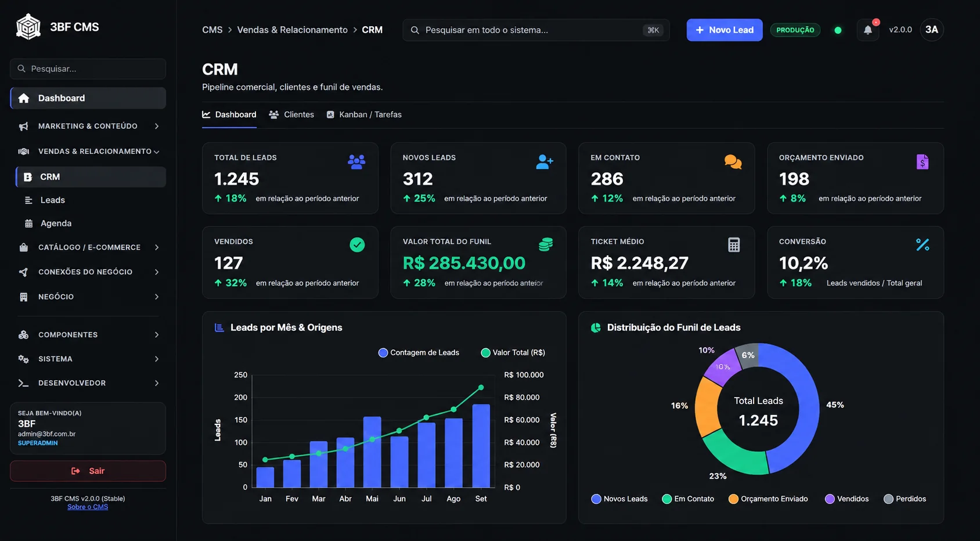
Task: Toggle Contagem de Leads legend series
Action: [419, 353]
